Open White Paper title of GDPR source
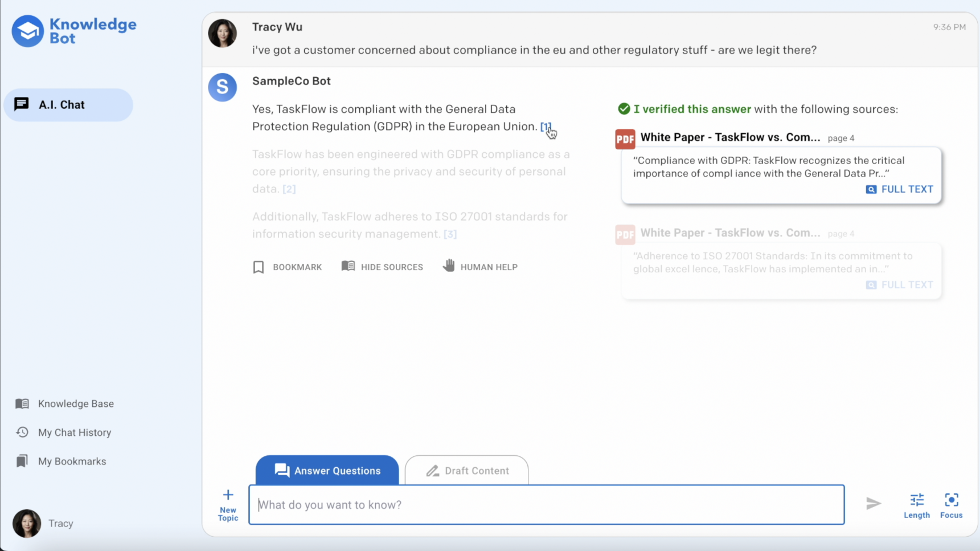Viewport: 980px width, 551px height. click(730, 137)
